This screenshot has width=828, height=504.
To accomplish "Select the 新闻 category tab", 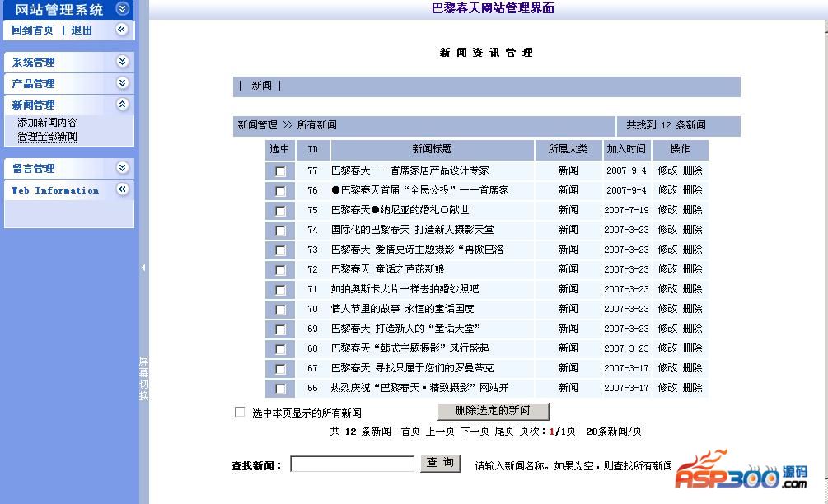I will click(261, 86).
